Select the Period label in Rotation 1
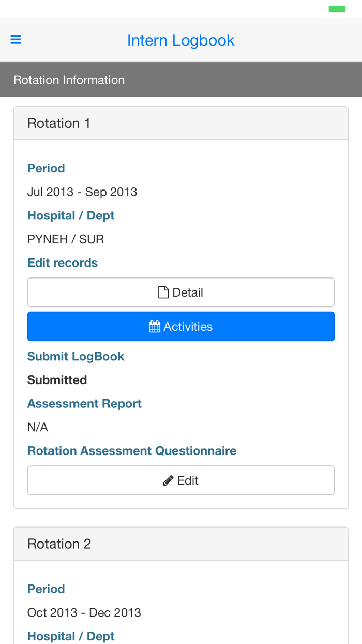The image size is (362, 644). [46, 168]
